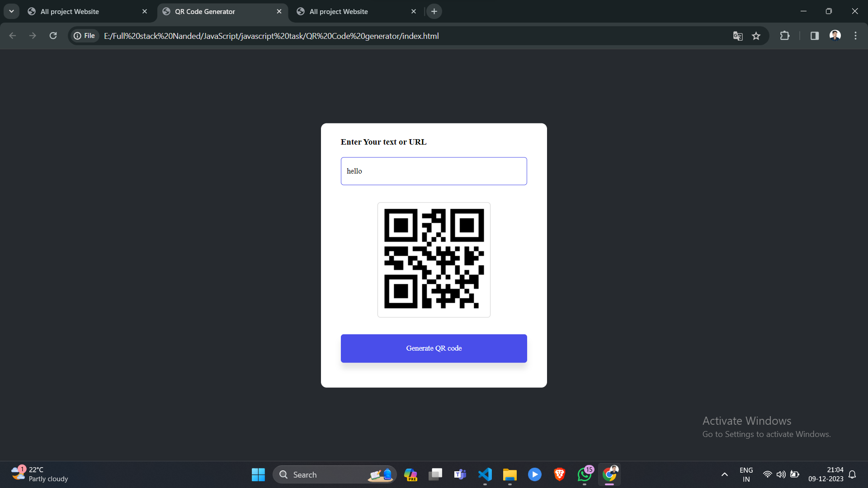Click the generated QR code image

tap(434, 259)
